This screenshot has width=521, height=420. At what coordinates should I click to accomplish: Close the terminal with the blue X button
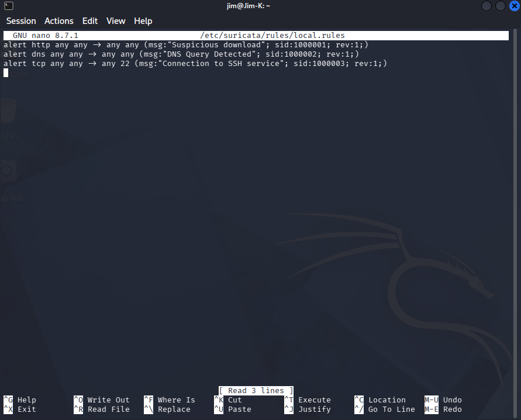click(x=515, y=6)
